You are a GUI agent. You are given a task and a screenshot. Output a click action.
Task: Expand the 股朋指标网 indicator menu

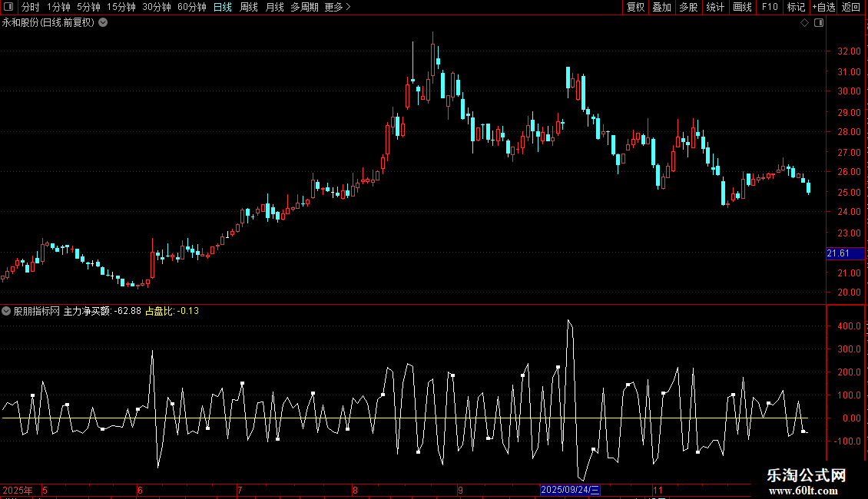point(6,312)
